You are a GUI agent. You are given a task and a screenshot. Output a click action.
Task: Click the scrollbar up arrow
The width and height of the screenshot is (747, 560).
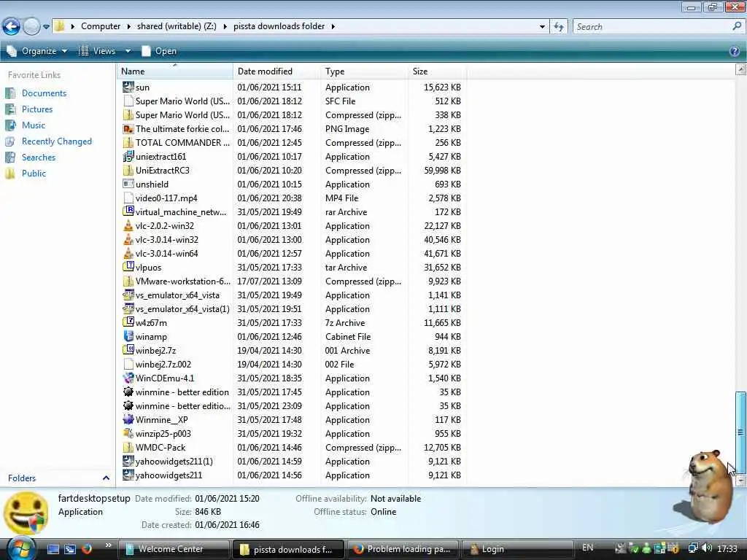(740, 69)
